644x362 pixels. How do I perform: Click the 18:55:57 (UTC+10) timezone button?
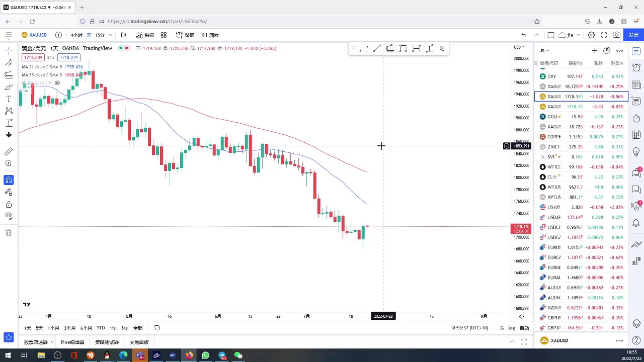pyautogui.click(x=470, y=328)
